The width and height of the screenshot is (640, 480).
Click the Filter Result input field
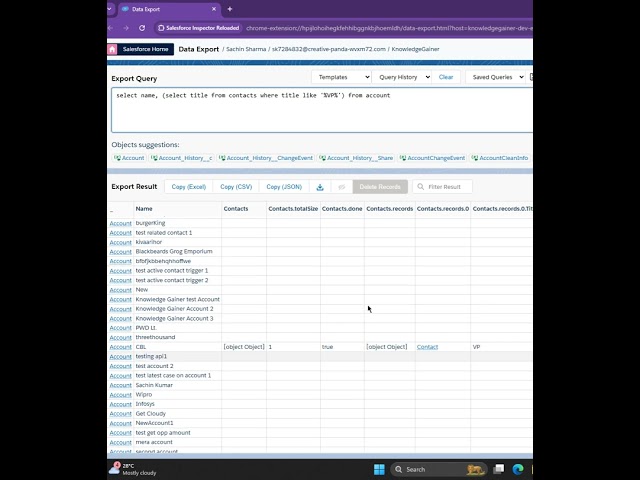[442, 187]
